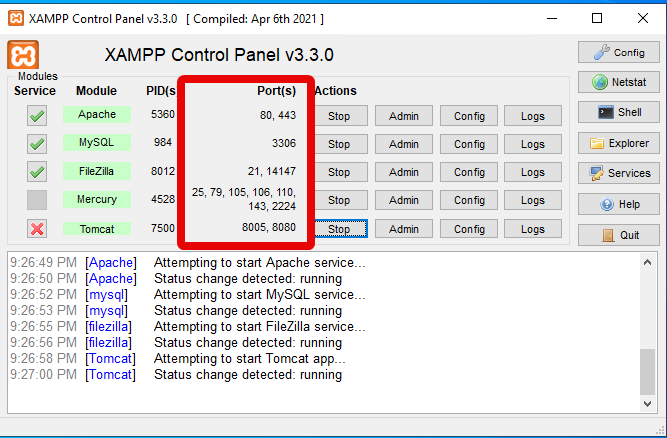Open Netstat from the side panel
The height and width of the screenshot is (438, 667).
pos(619,82)
